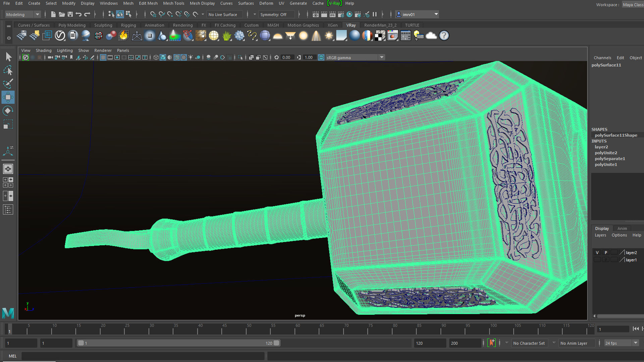Select the Paint Selection tool
The height and width of the screenshot is (362, 644).
coord(8,84)
